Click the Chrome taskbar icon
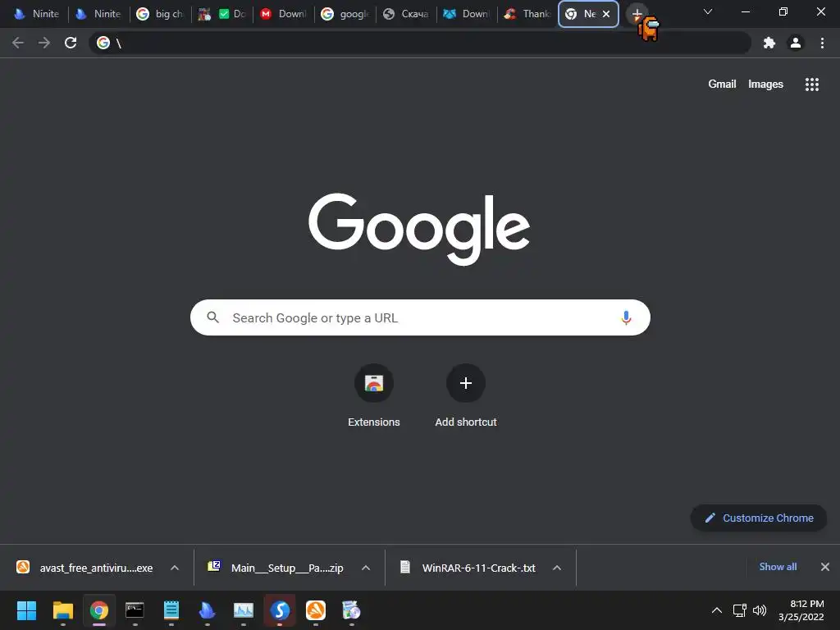Viewport: 840px width, 630px height. (98, 610)
